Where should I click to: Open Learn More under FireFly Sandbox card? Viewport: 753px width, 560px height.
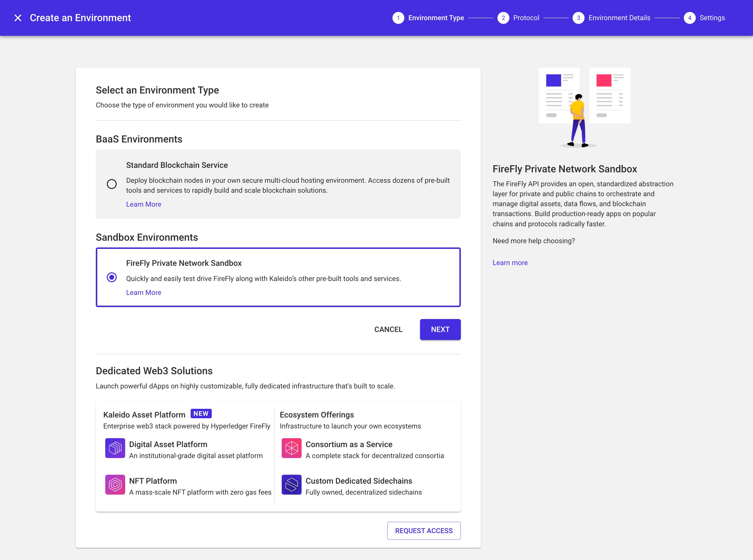144,292
